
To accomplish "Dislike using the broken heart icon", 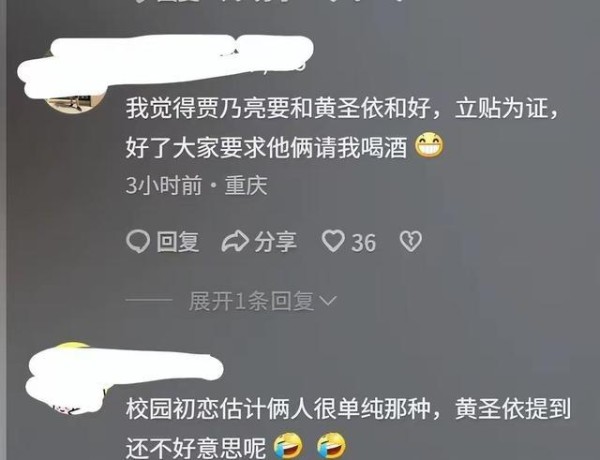I will pos(411,241).
